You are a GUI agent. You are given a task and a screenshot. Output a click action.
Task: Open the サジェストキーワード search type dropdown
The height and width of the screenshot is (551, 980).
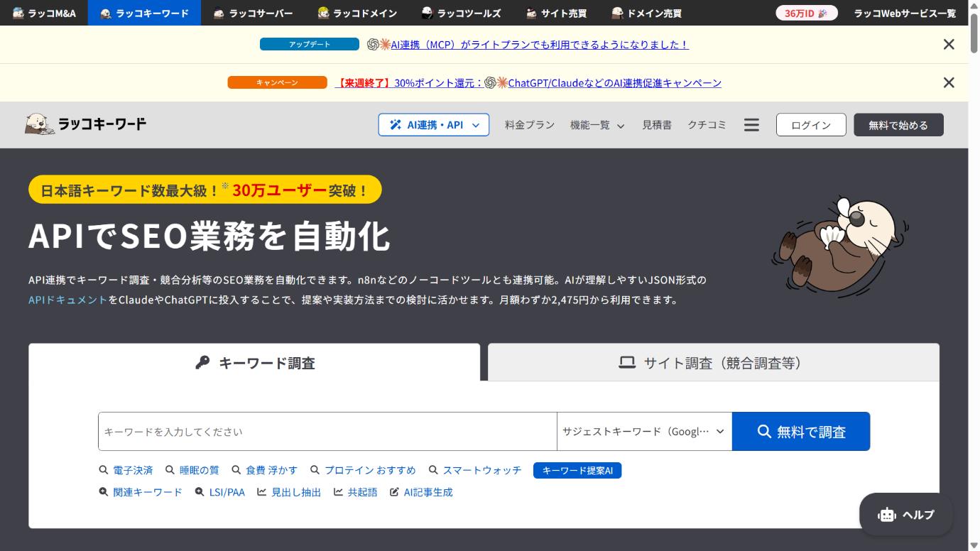644,432
